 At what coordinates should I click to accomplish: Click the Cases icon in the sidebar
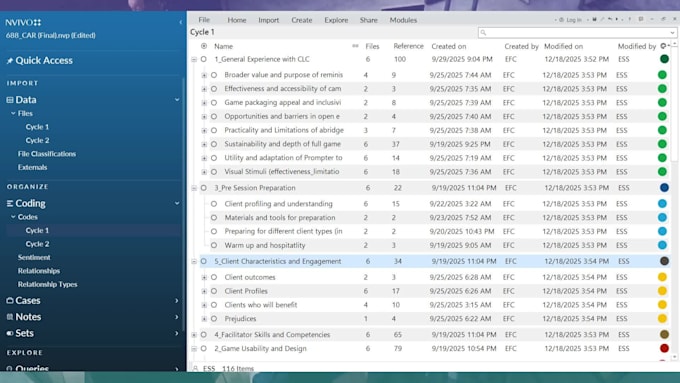click(10, 300)
